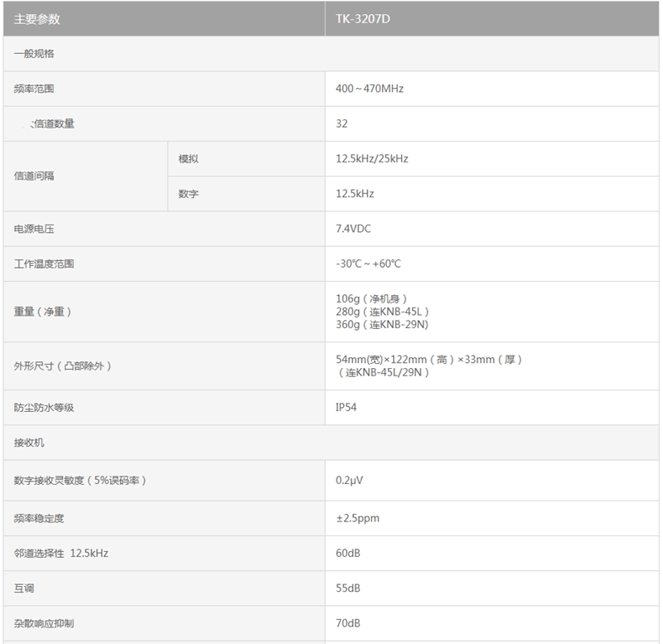663x644 pixels.
Task: Select the 频率范围 label
Action: pos(34,89)
